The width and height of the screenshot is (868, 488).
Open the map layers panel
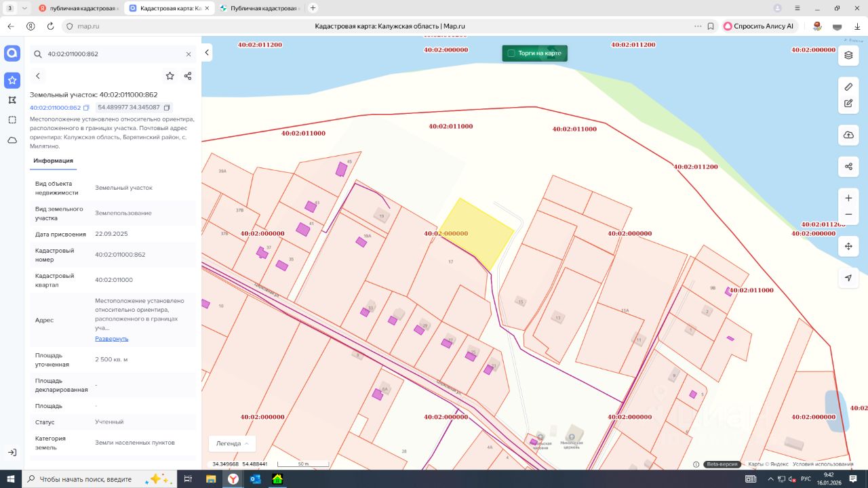tap(848, 56)
